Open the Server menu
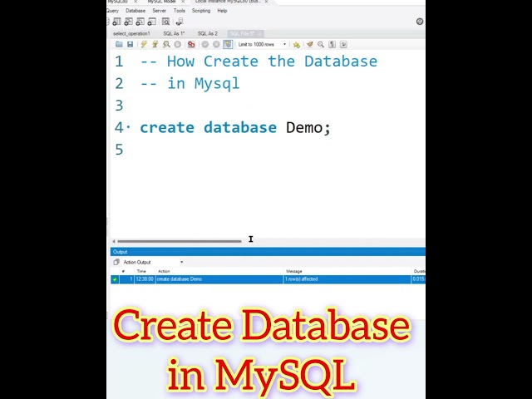The image size is (532, 399). click(159, 11)
